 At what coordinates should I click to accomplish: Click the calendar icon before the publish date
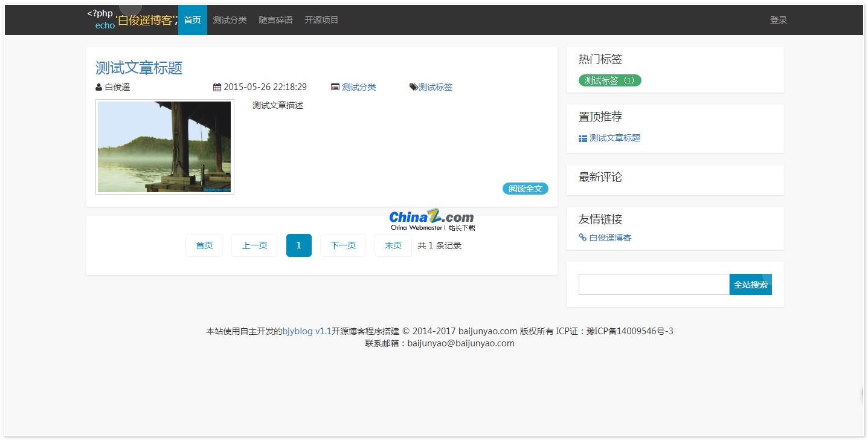point(217,86)
